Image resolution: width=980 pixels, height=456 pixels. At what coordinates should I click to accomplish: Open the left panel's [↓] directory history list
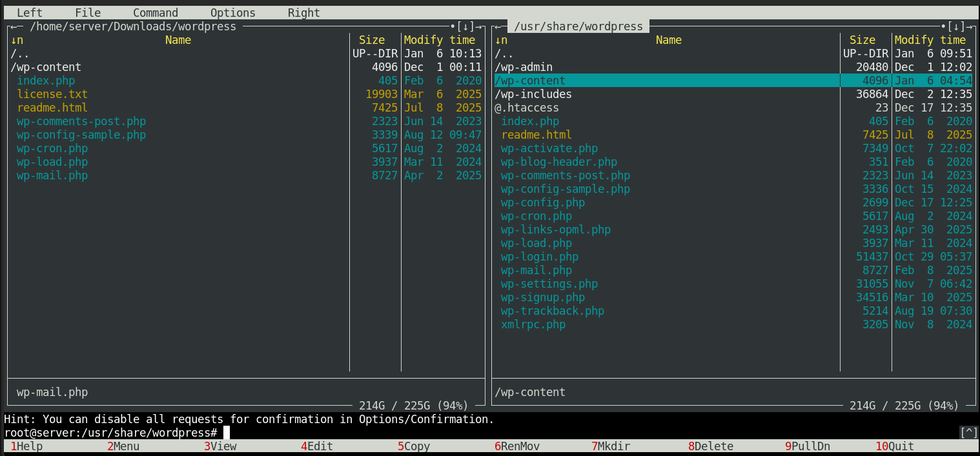pyautogui.click(x=465, y=26)
